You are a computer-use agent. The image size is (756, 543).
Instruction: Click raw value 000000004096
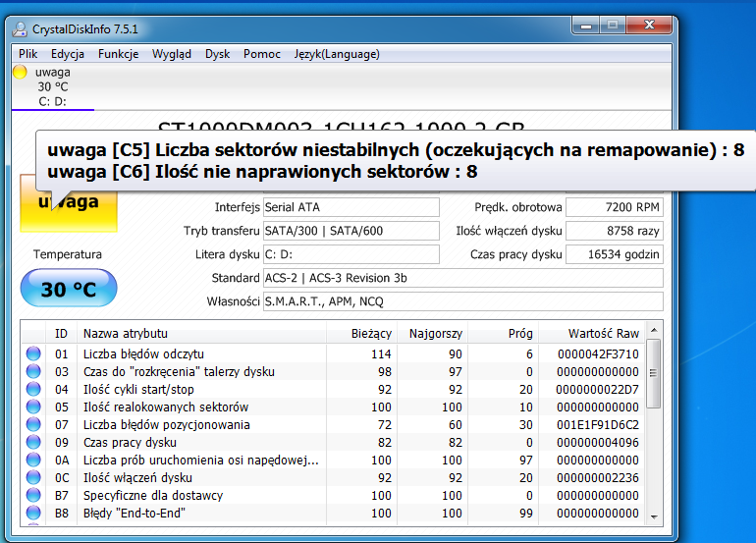(x=598, y=442)
